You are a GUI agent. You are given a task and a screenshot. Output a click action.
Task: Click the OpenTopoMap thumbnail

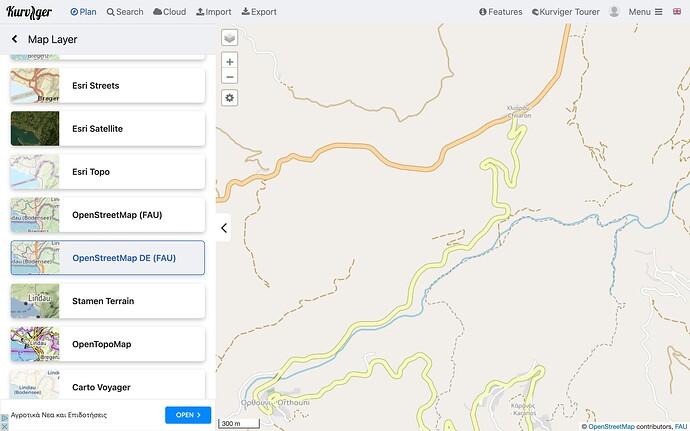coord(35,344)
